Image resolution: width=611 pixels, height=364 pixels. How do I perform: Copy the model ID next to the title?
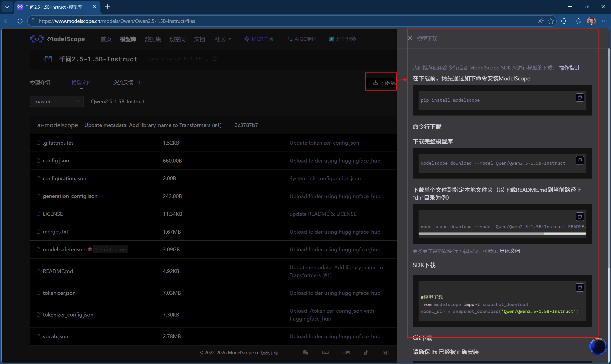(215, 59)
